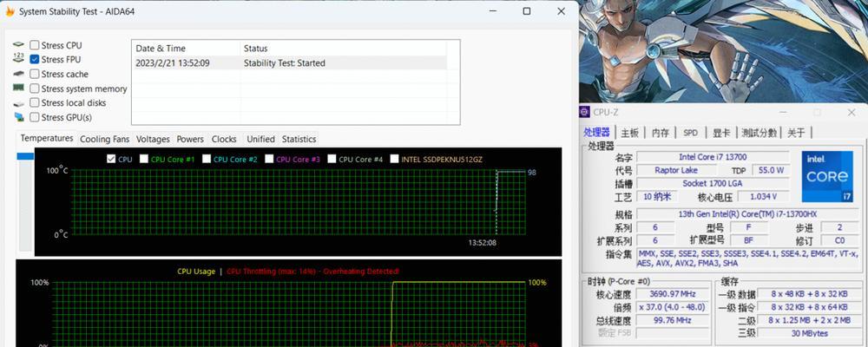Maximize the AIDA64 window
Image resolution: width=868 pixels, height=347 pixels.
click(527, 11)
